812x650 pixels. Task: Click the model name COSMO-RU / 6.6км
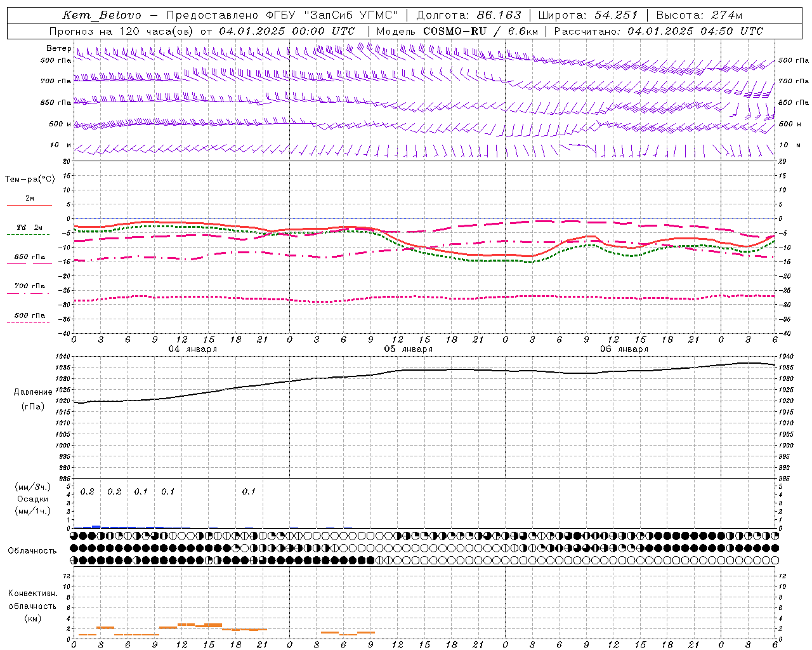click(480, 31)
